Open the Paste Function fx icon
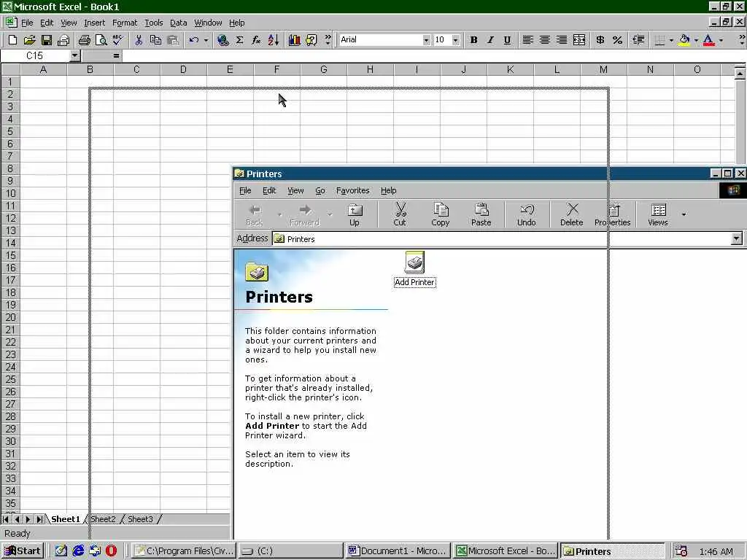The height and width of the screenshot is (560, 747). 256,40
